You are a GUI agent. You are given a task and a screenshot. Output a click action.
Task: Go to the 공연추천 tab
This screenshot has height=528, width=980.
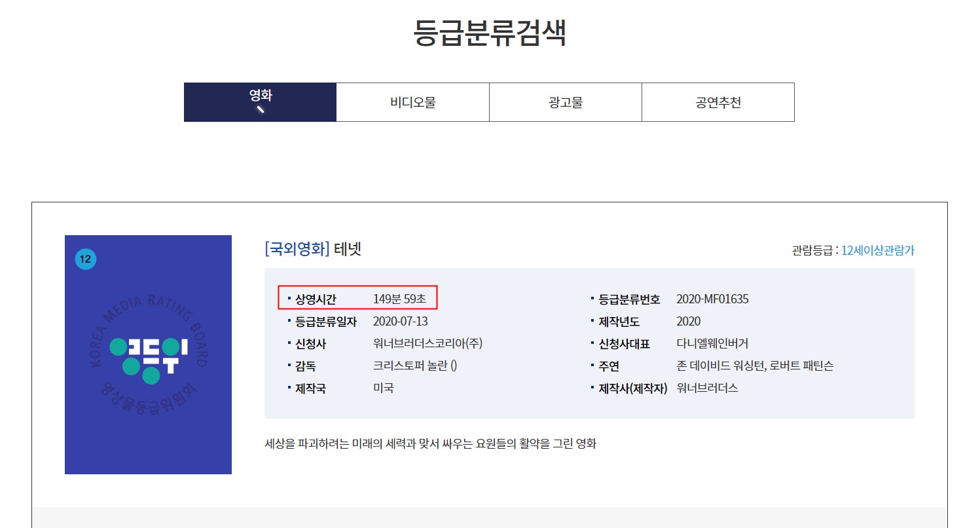click(x=718, y=102)
